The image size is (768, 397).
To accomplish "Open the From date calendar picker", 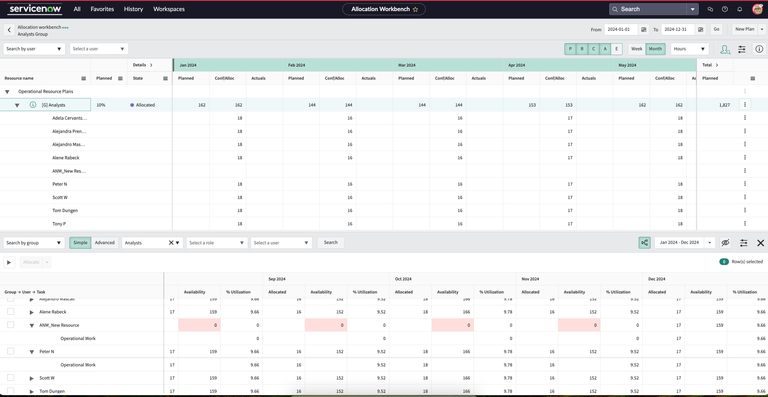I will [644, 29].
